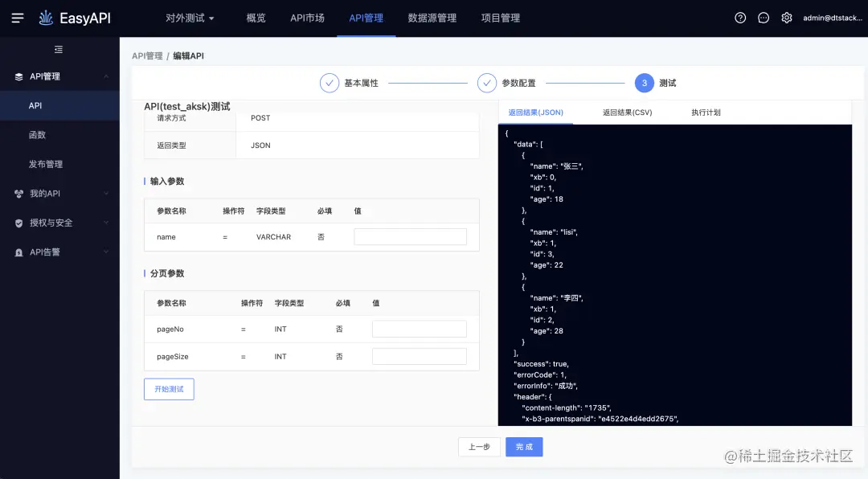The image size is (868, 479).
Task: Open the help question mark icon
Action: point(740,18)
